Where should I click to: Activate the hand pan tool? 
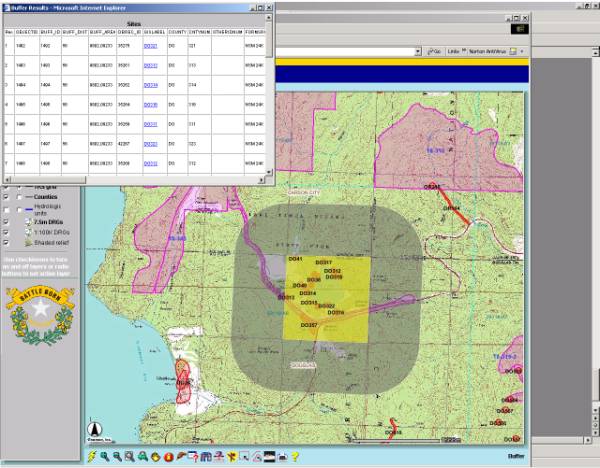tap(156, 456)
